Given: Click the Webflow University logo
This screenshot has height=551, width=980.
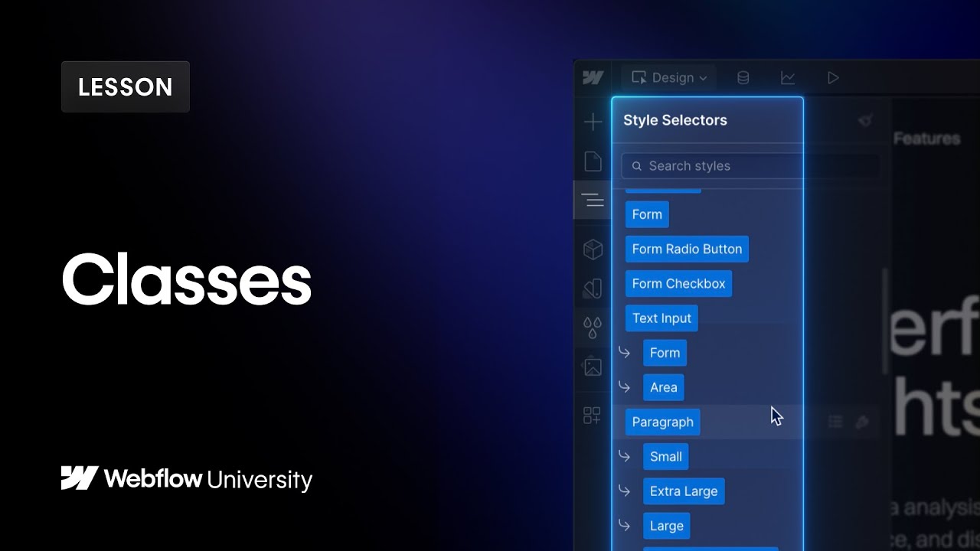Looking at the screenshot, I should 187,479.
